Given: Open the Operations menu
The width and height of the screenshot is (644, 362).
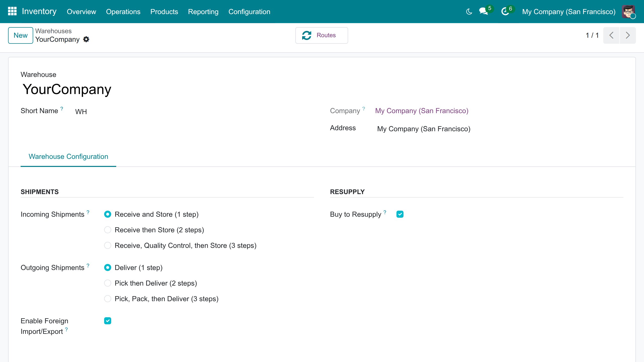Looking at the screenshot, I should [x=123, y=12].
